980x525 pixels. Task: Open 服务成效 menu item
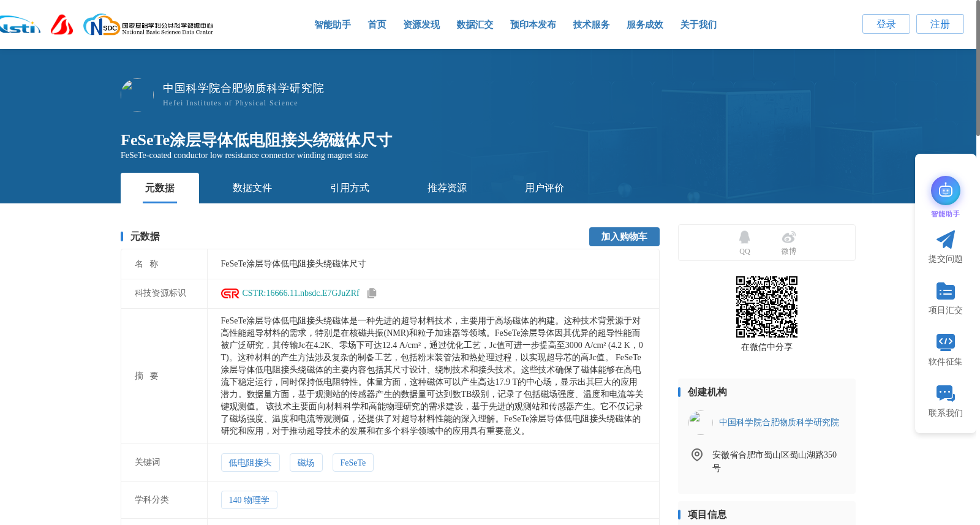click(645, 25)
